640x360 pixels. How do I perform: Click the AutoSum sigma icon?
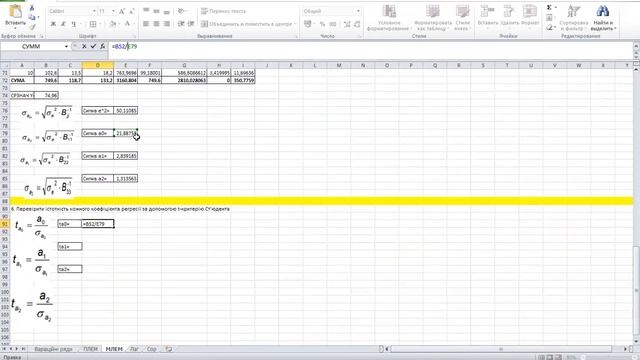point(549,7)
